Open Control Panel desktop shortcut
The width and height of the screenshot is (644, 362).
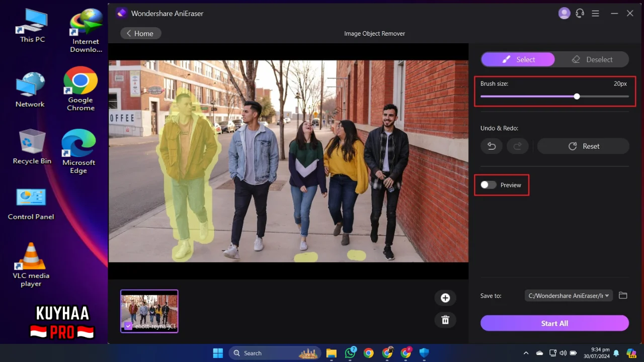(x=31, y=204)
